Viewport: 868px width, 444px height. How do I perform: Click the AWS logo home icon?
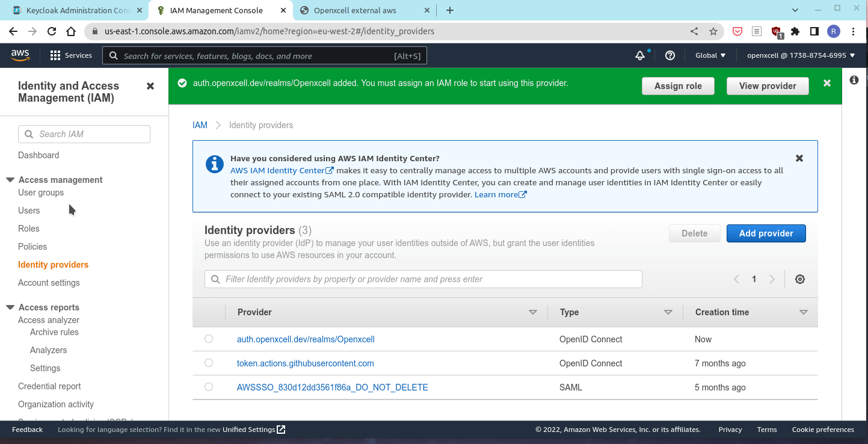click(20, 55)
